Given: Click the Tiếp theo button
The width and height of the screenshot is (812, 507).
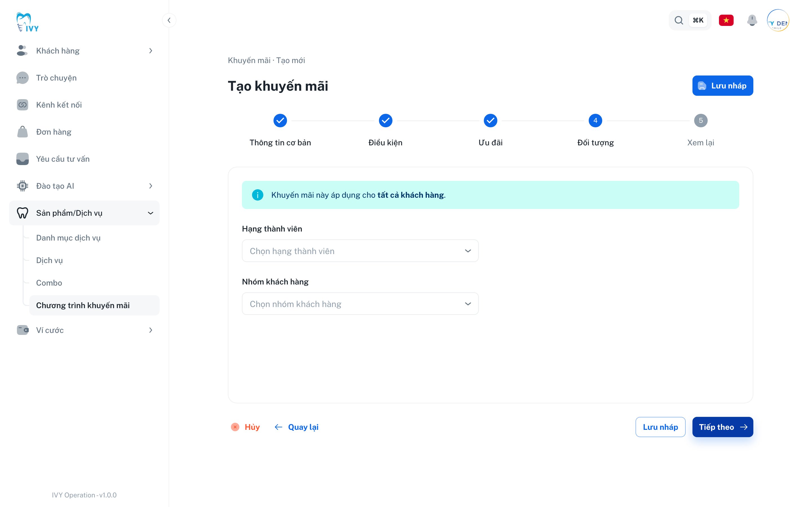Looking at the screenshot, I should (722, 427).
